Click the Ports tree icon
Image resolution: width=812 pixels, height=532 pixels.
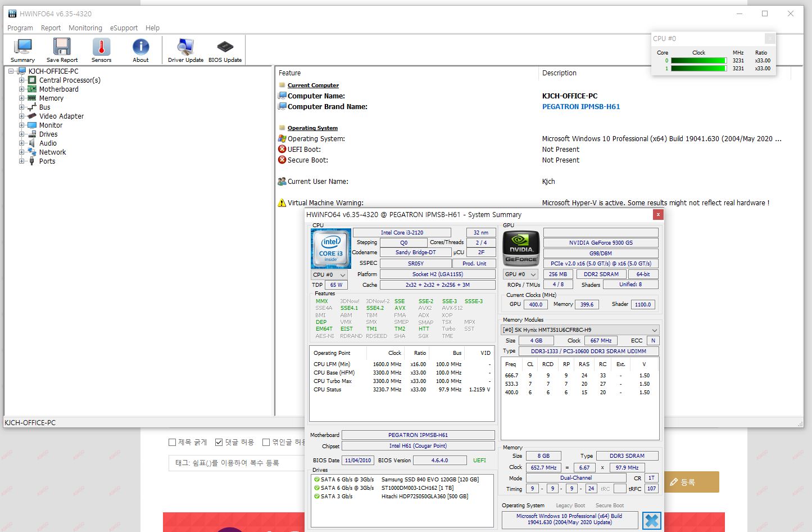point(32,161)
